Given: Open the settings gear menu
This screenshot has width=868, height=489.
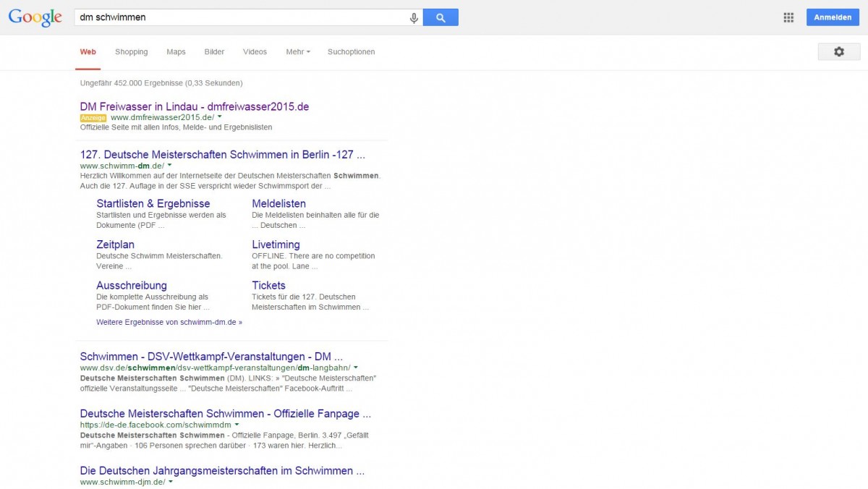Looking at the screenshot, I should coord(838,52).
